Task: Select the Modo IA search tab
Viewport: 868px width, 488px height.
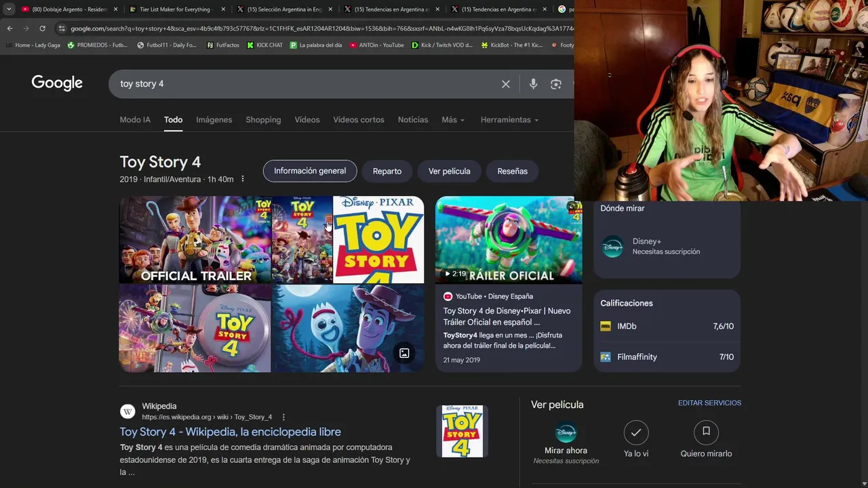Action: pyautogui.click(x=135, y=120)
